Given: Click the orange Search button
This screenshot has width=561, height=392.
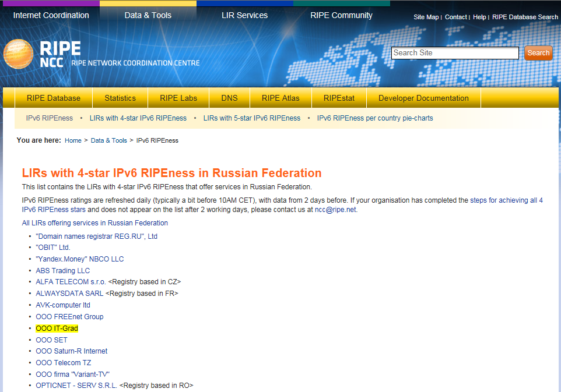Looking at the screenshot, I should click(x=538, y=53).
